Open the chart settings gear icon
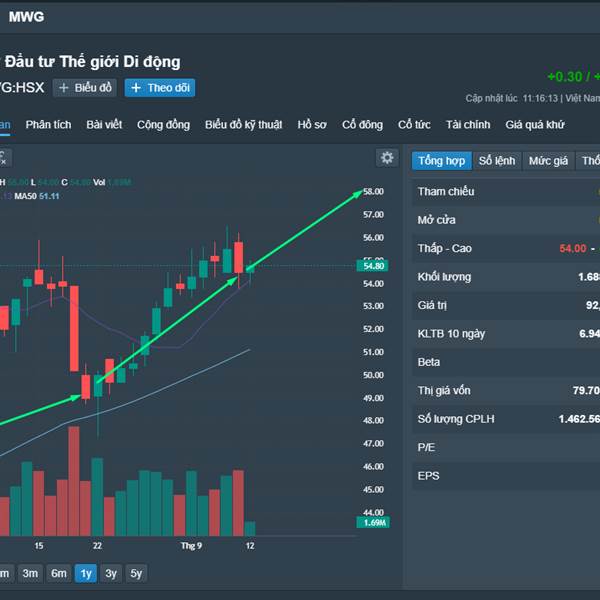The width and height of the screenshot is (600, 600). click(x=387, y=158)
